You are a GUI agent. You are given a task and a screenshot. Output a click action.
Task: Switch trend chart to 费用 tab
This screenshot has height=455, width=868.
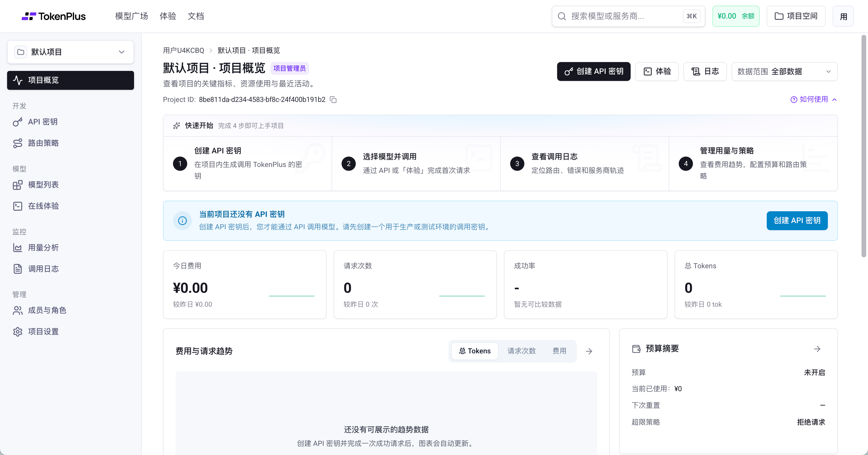(x=559, y=351)
